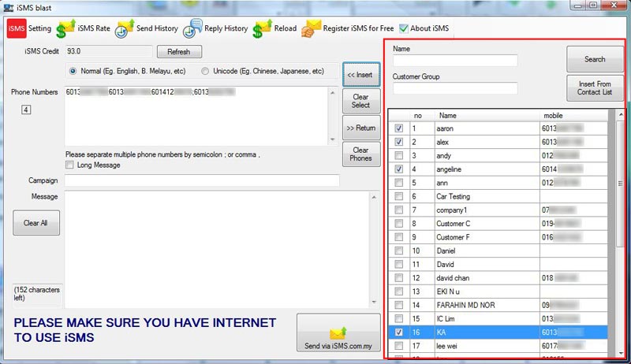
Task: Click the << Insert button
Action: pyautogui.click(x=361, y=75)
